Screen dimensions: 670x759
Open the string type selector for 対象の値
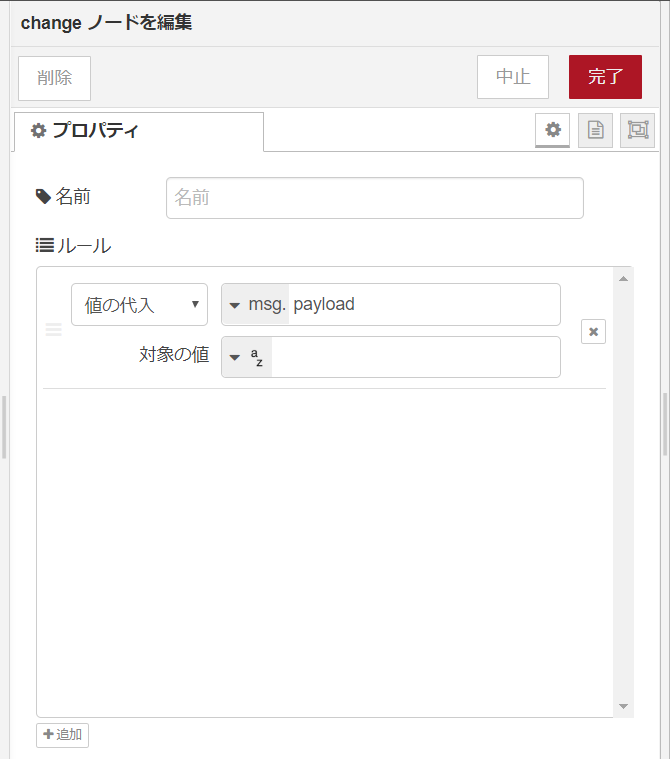click(247, 357)
